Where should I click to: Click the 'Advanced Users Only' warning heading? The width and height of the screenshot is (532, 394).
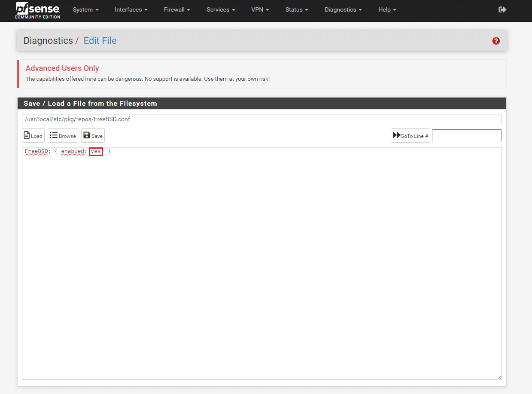coord(62,68)
